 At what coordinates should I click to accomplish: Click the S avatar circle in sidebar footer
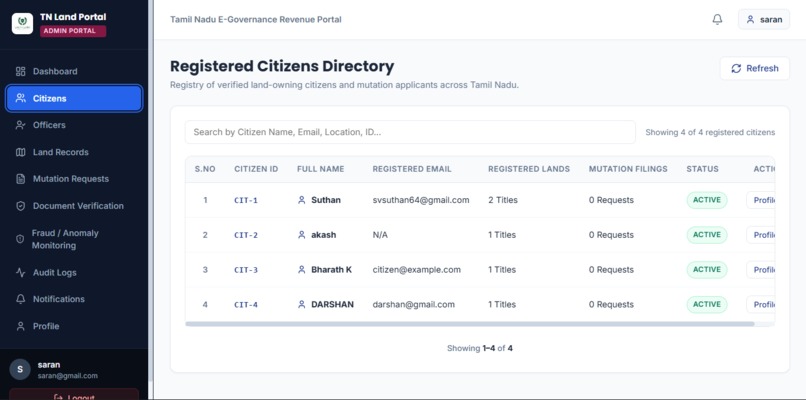tap(20, 369)
